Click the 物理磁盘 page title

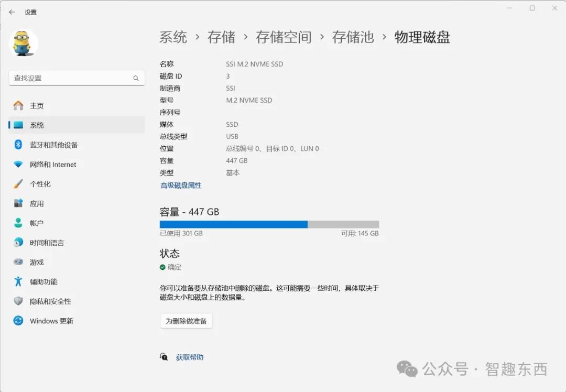tap(422, 37)
